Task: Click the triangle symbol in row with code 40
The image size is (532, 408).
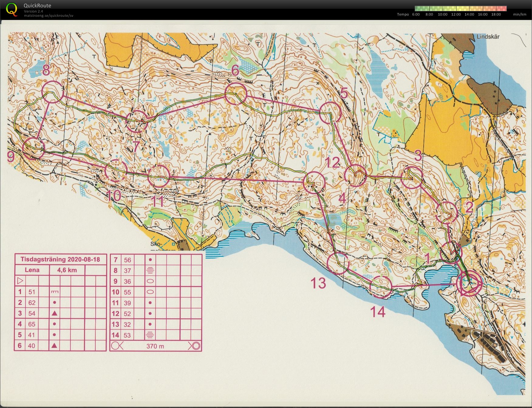Action: pyautogui.click(x=55, y=345)
